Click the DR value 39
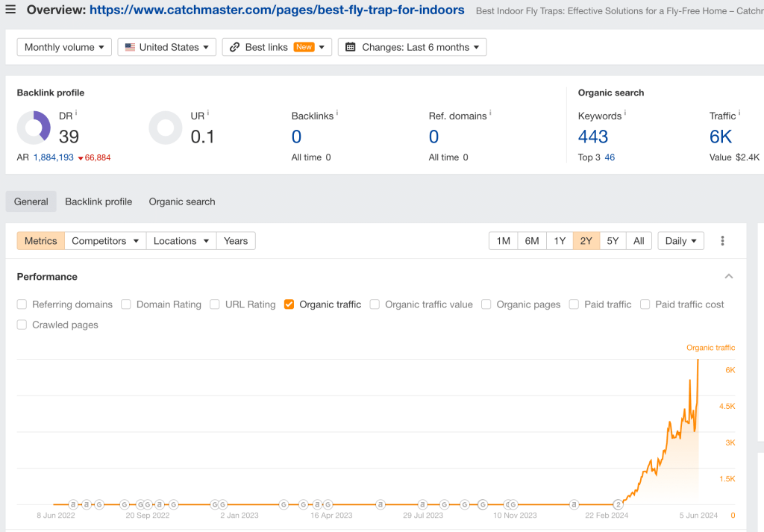764x532 pixels. point(69,137)
